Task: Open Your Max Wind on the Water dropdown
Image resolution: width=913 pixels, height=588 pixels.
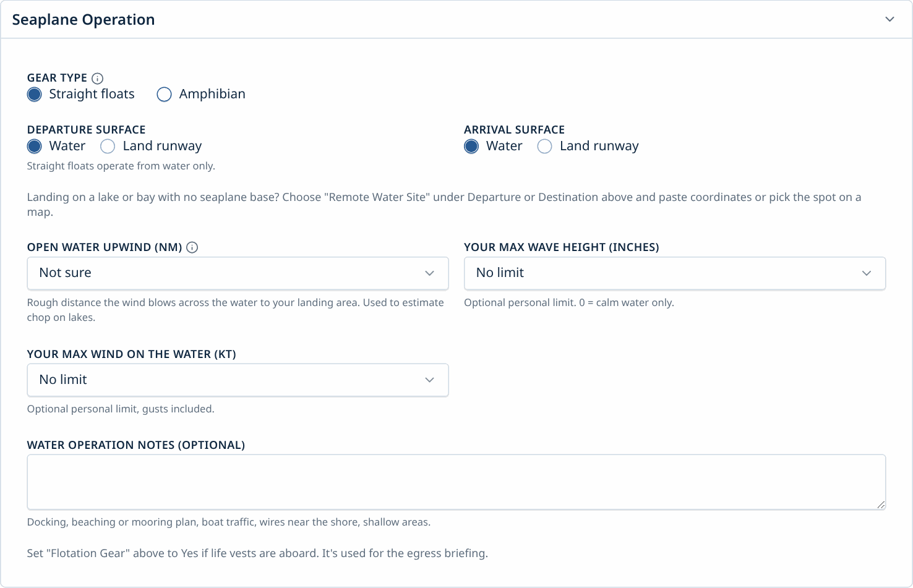Action: click(238, 380)
